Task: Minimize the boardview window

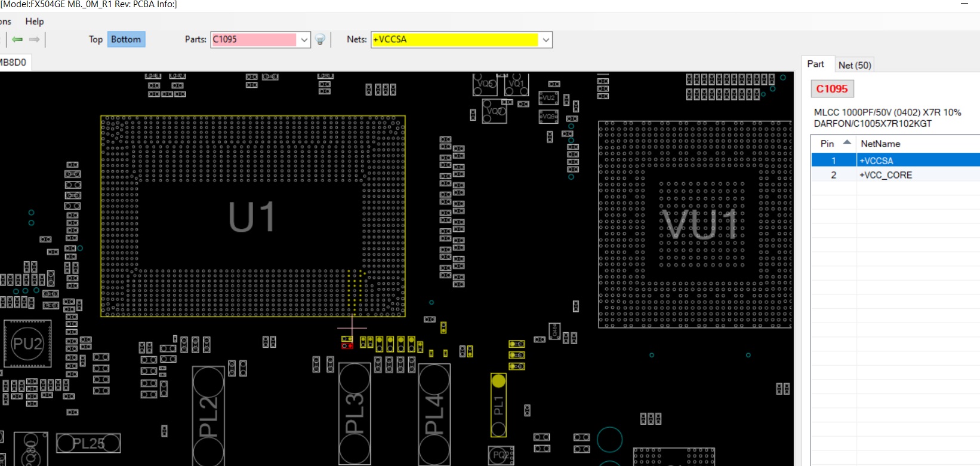Action: point(964,4)
